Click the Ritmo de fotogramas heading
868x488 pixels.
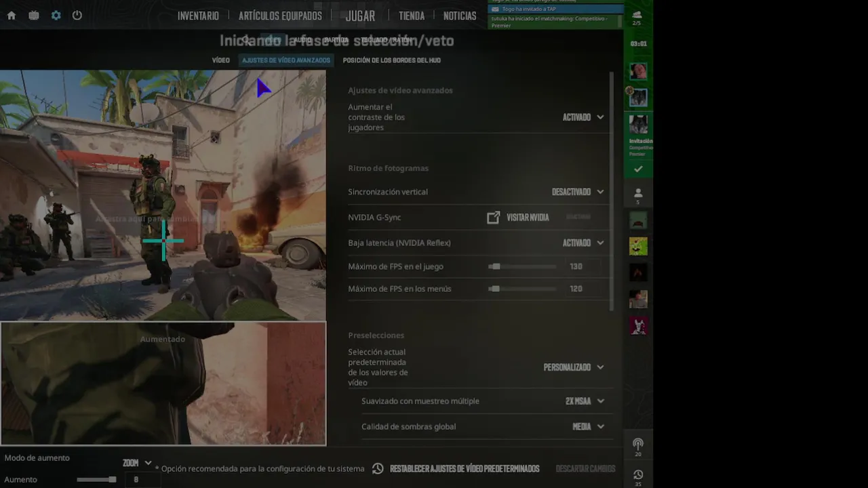[x=388, y=168]
